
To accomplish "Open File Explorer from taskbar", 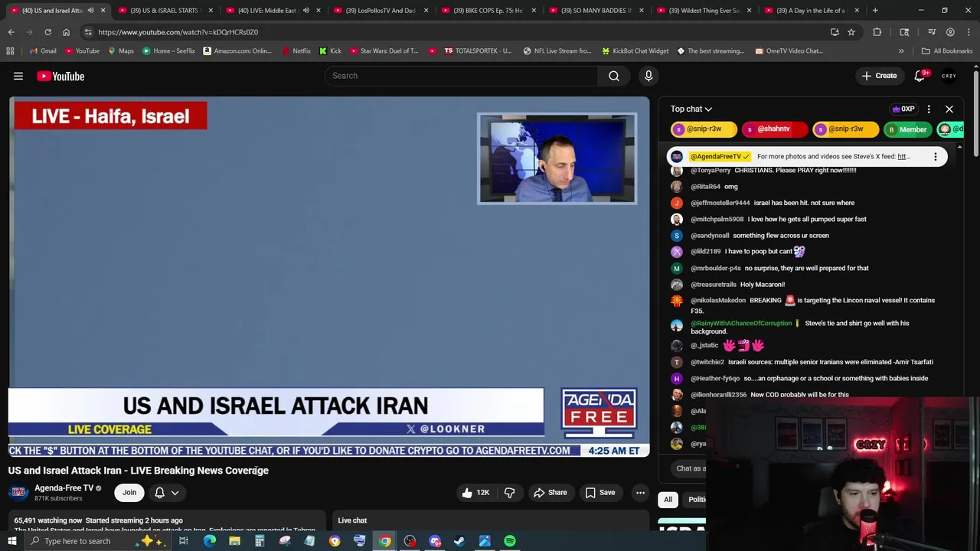I will [x=234, y=541].
